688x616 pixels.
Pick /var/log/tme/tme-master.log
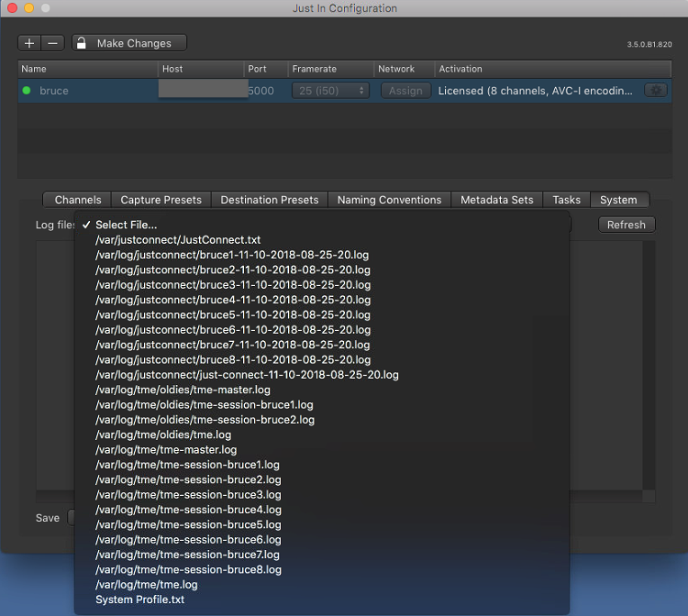pos(322,450)
